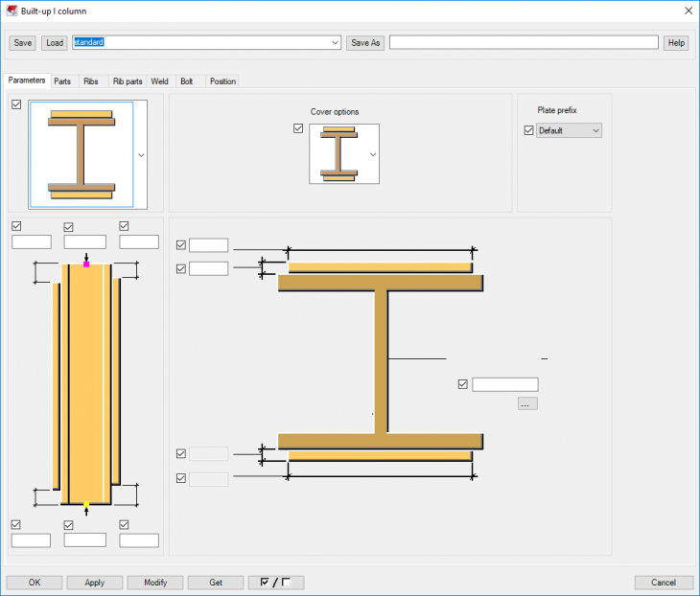Click the bottom-middle offset input below column
This screenshot has width=700, height=596.
pyautogui.click(x=84, y=539)
